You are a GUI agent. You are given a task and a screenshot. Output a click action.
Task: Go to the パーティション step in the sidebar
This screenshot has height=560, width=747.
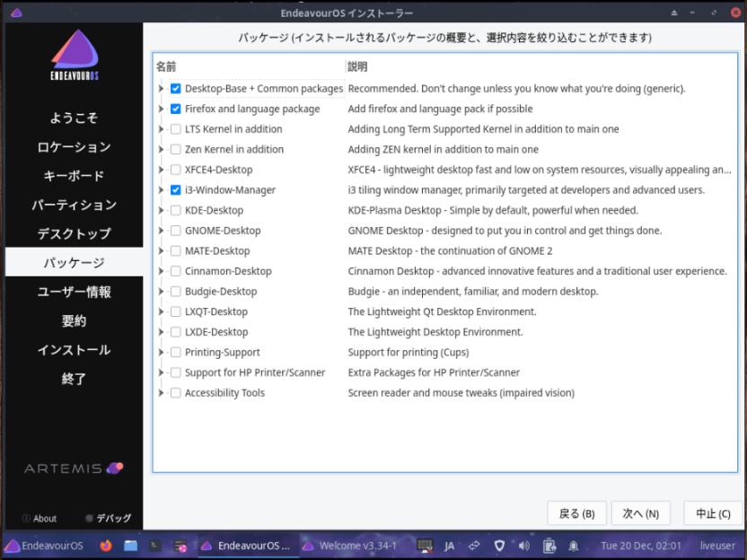pyautogui.click(x=74, y=205)
